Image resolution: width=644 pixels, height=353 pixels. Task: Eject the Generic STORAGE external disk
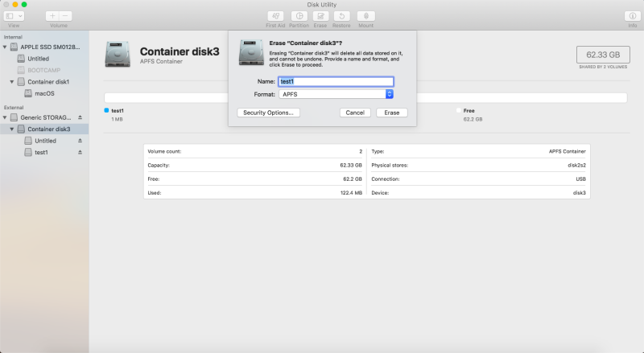pos(80,117)
